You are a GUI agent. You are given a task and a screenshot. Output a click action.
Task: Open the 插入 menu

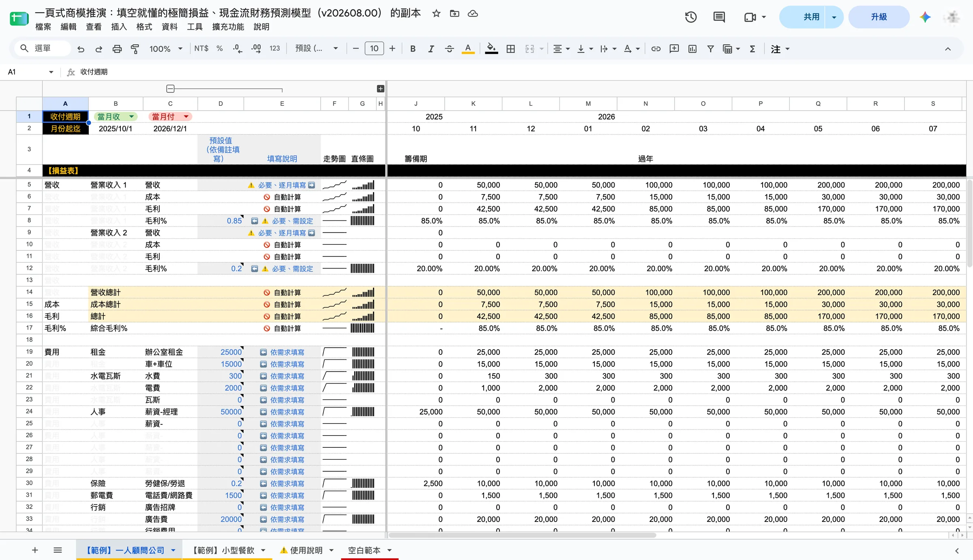pyautogui.click(x=119, y=27)
